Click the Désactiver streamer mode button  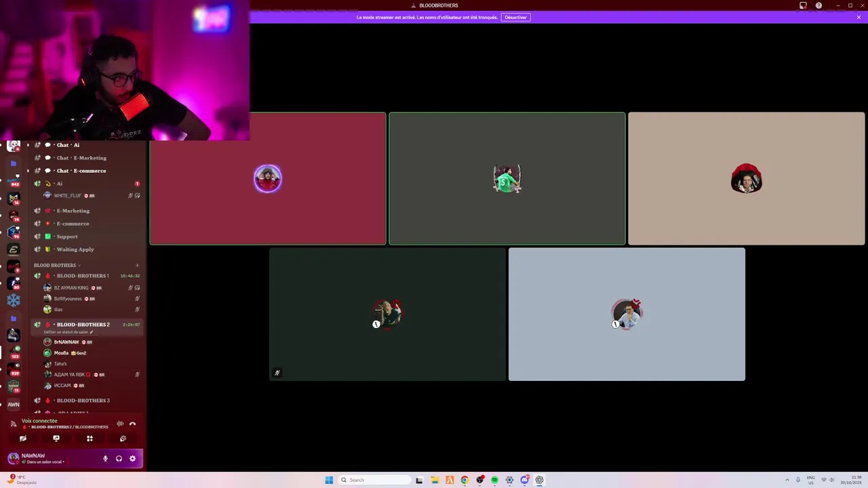(x=515, y=18)
